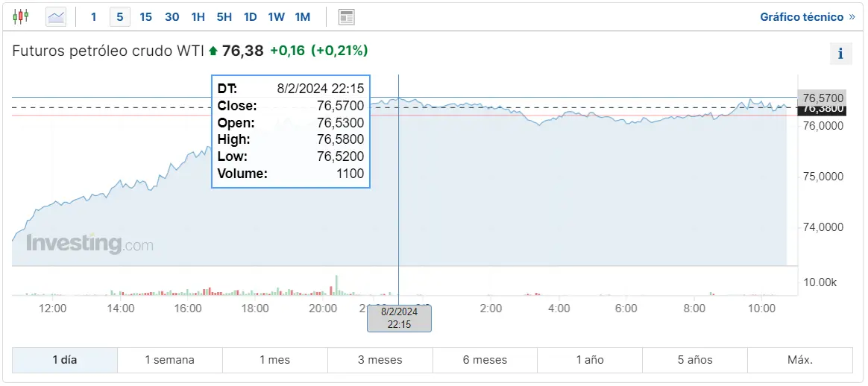Show the 5 años time range
Image resolution: width=868 pixels, height=386 pixels.
[695, 360]
